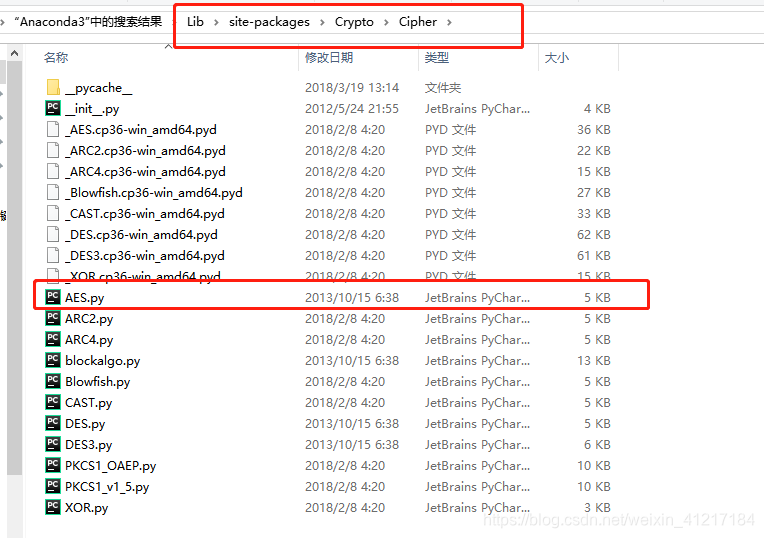764x538 pixels.
Task: Expand breadcrumb chevron after site-packages
Action: (322, 22)
